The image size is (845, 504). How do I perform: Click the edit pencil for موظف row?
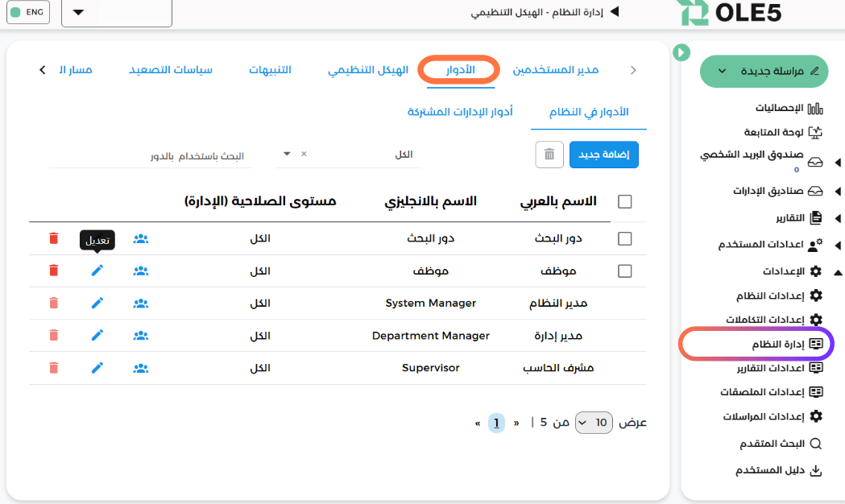click(x=97, y=271)
